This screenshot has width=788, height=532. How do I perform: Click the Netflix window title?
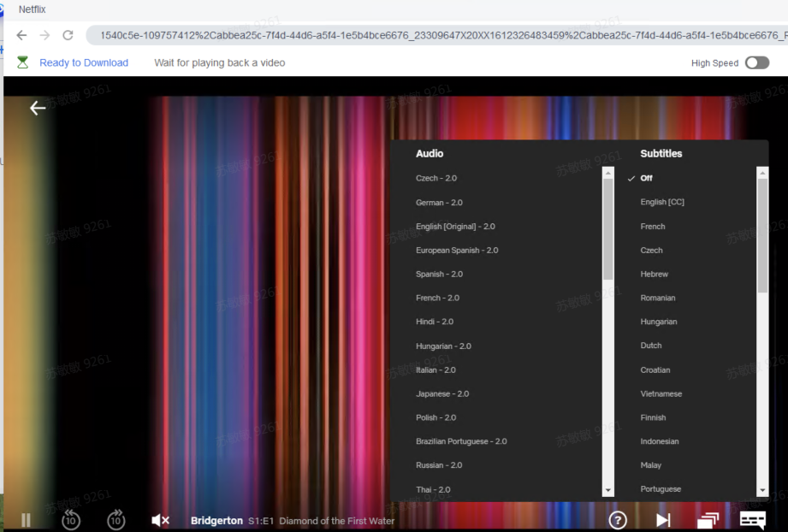pyautogui.click(x=33, y=9)
